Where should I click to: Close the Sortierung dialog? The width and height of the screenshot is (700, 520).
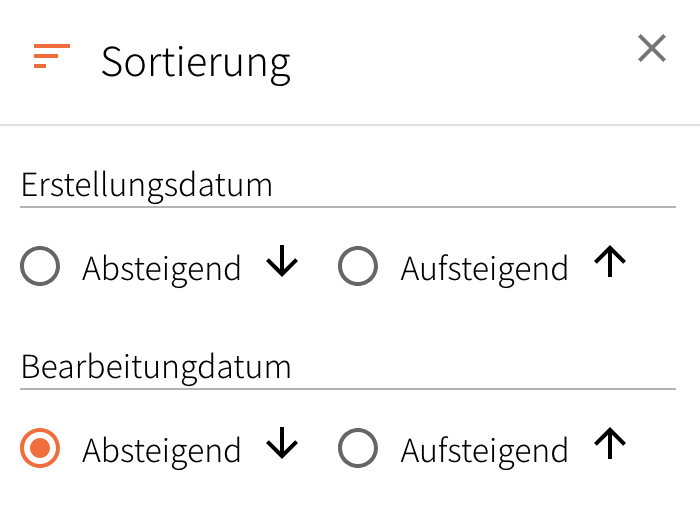click(x=652, y=48)
